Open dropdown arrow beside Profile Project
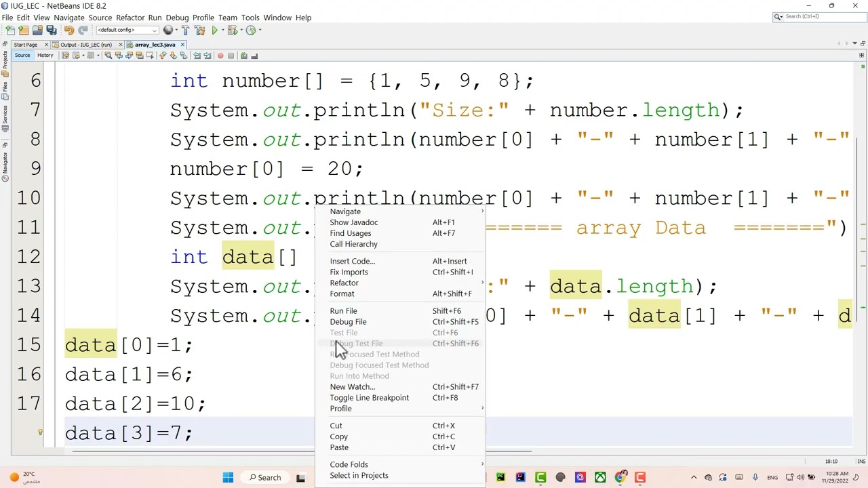Viewport: 868px width, 488px height. pyautogui.click(x=260, y=30)
